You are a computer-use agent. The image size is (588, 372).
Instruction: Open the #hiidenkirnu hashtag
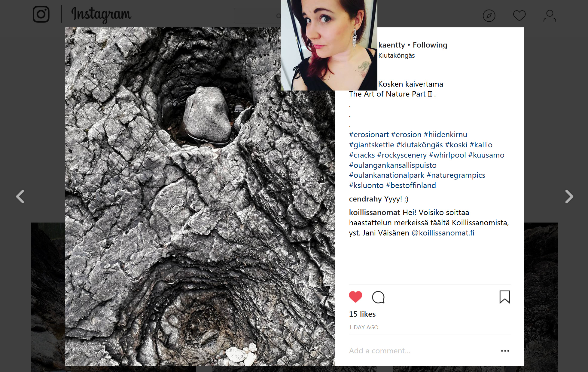[x=445, y=134]
